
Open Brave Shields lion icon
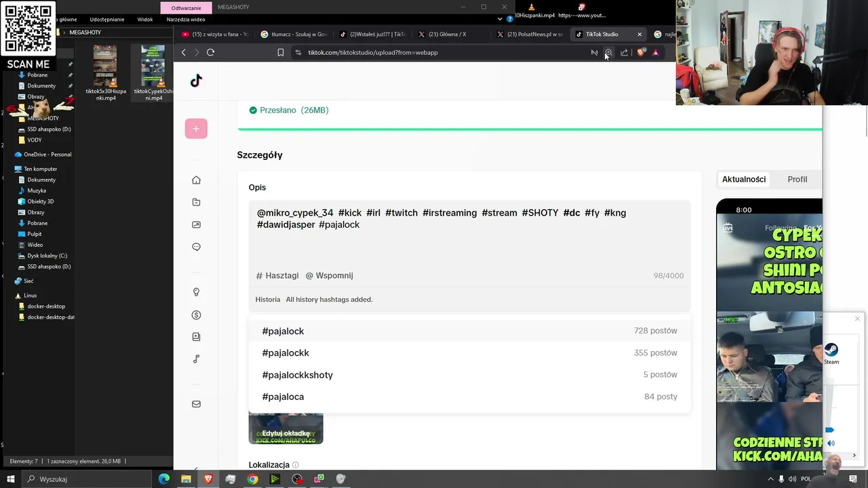point(641,52)
